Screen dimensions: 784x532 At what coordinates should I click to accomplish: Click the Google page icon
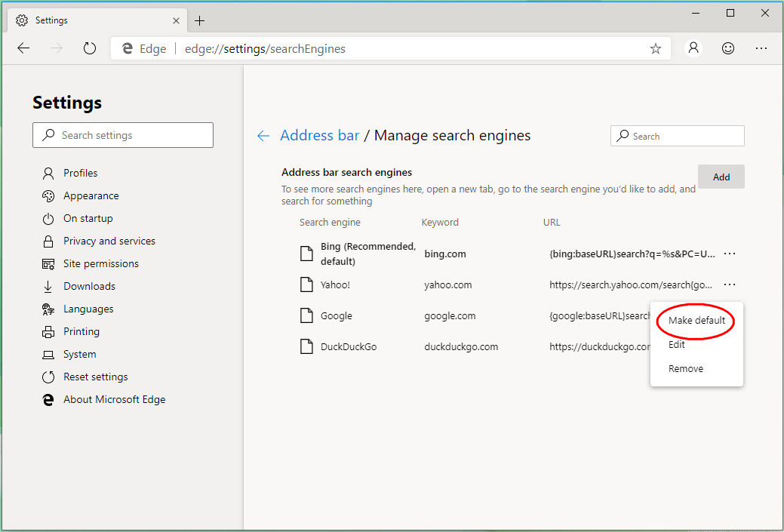pyautogui.click(x=306, y=316)
